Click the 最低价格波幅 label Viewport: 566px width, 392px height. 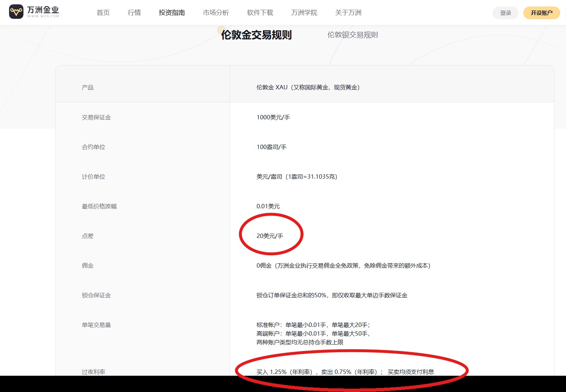[99, 206]
